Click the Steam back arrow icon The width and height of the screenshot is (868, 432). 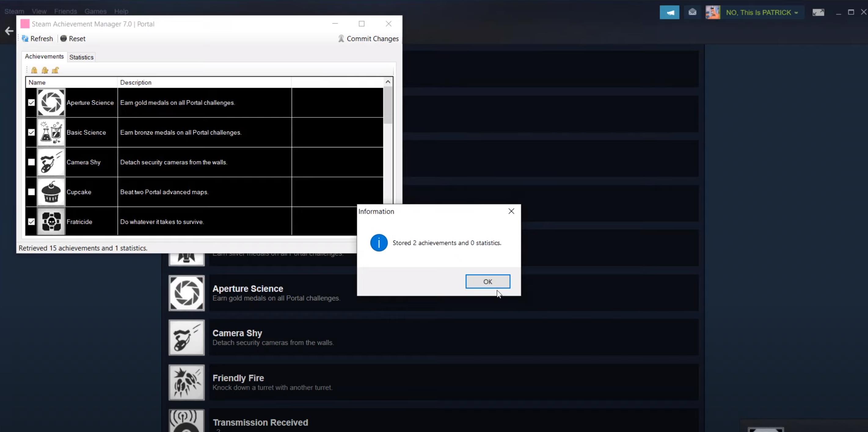point(9,31)
